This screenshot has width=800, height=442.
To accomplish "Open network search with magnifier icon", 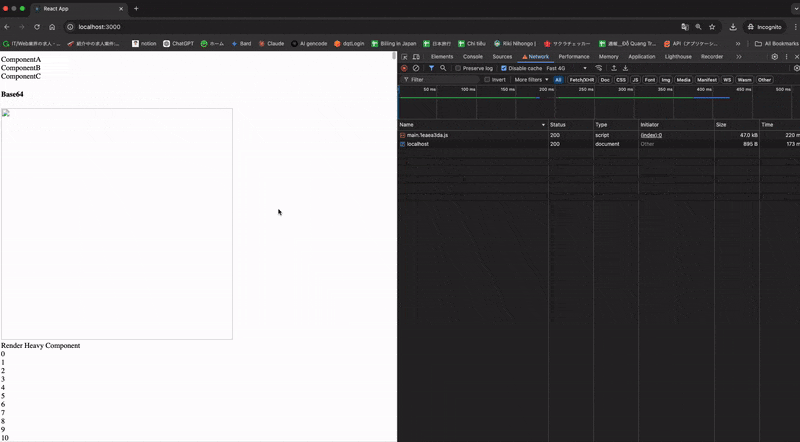I will (443, 68).
